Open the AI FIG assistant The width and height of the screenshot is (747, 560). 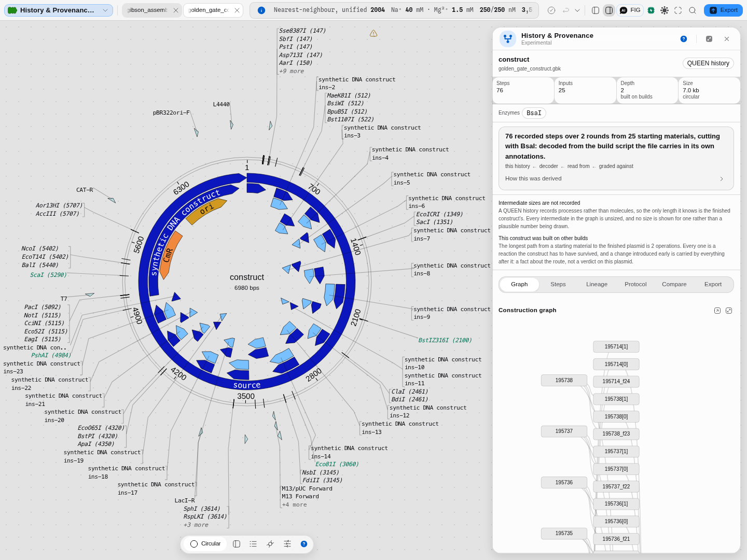[x=630, y=10]
